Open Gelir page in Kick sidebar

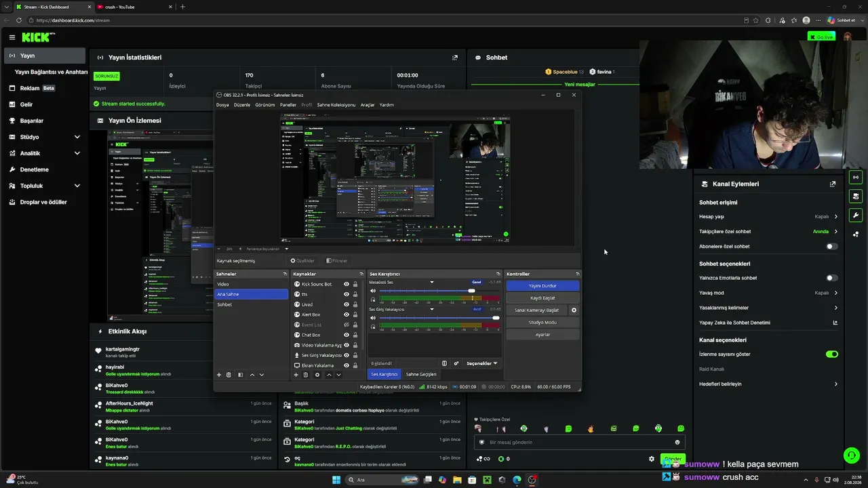coord(45,104)
